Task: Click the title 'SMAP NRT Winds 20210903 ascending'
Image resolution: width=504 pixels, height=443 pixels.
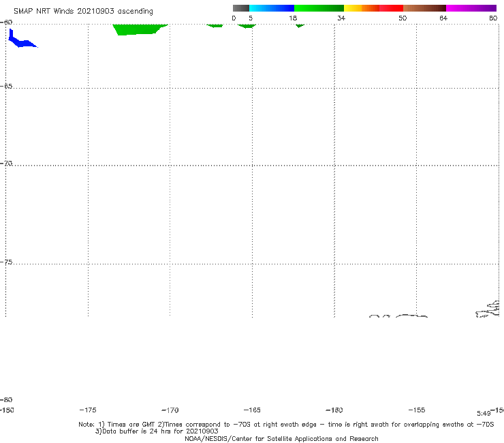Action: tap(83, 11)
